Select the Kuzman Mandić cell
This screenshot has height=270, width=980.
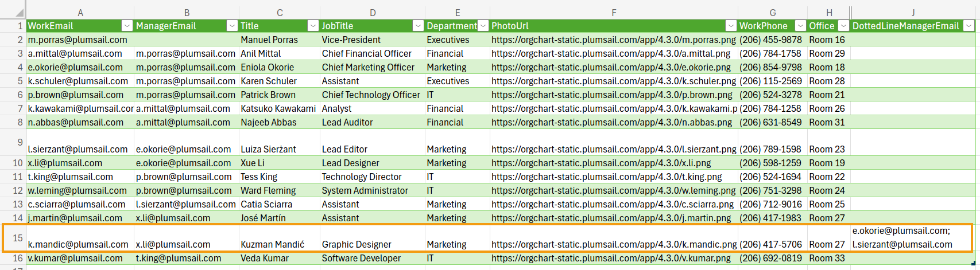tap(279, 238)
